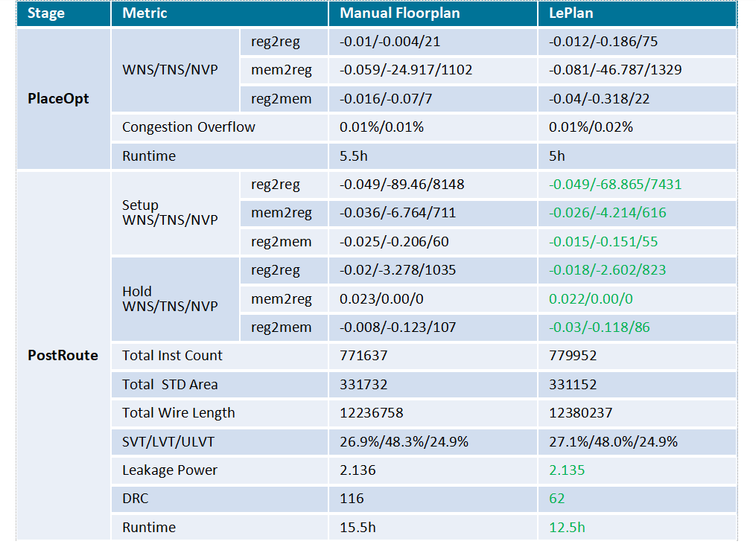The image size is (756, 547).
Task: Select the PostRoute stage cell
Action: [63, 356]
